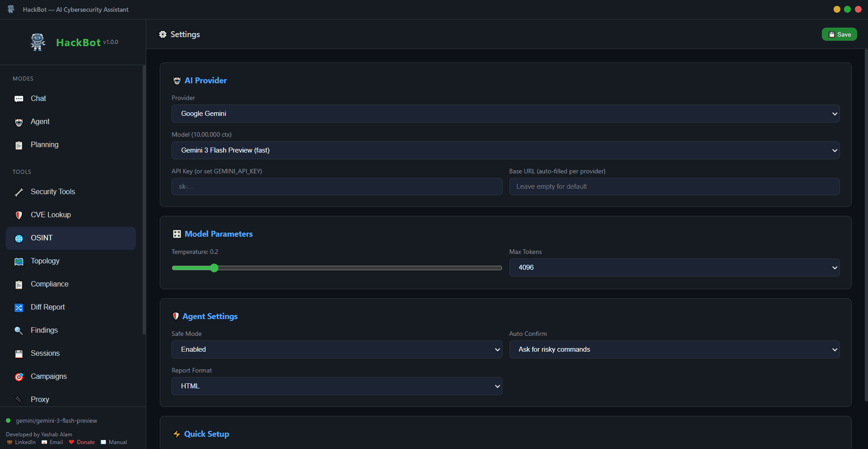This screenshot has height=449, width=868.
Task: Open the Topology tool icon
Action: click(19, 261)
